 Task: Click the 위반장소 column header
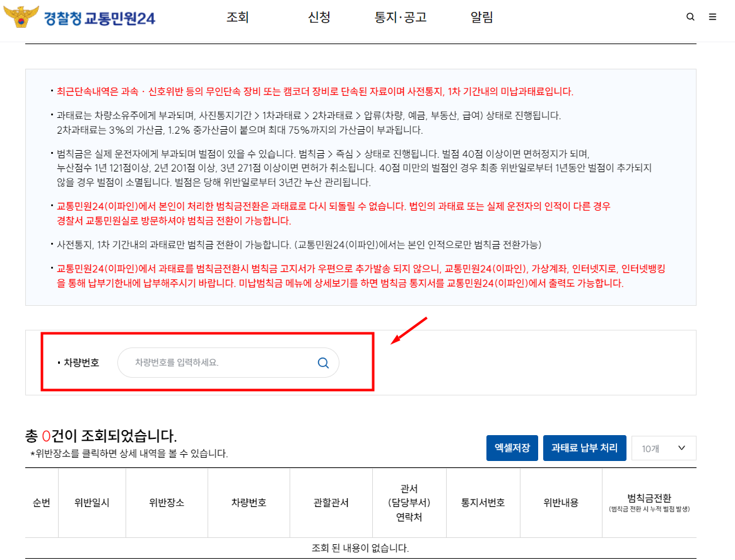click(167, 503)
